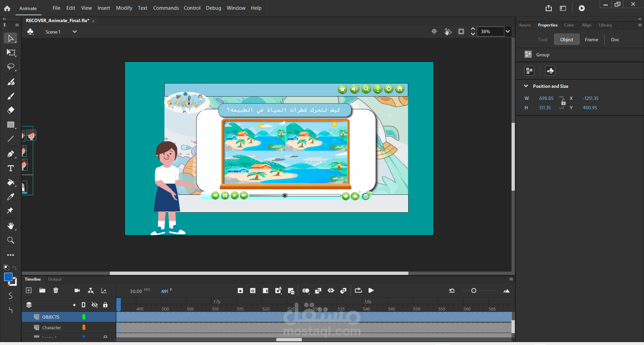644x345 pixels.
Task: Select the Hand tool
Action: click(x=11, y=226)
